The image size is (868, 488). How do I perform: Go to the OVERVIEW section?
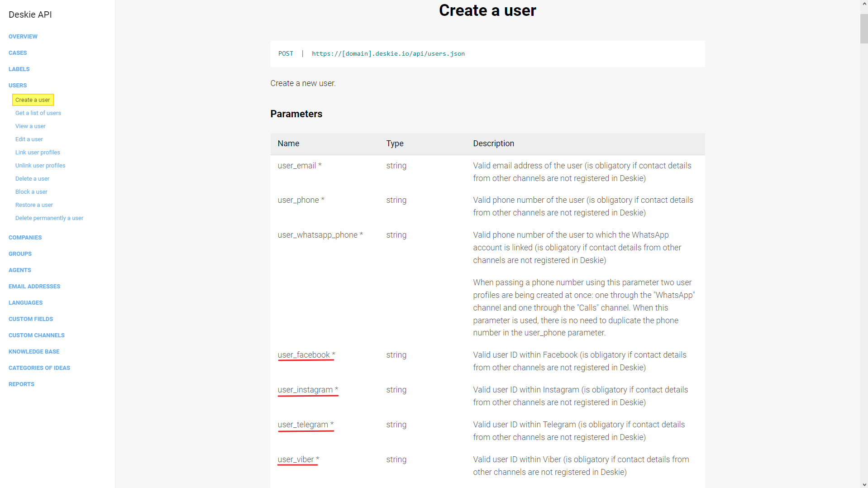(x=23, y=37)
